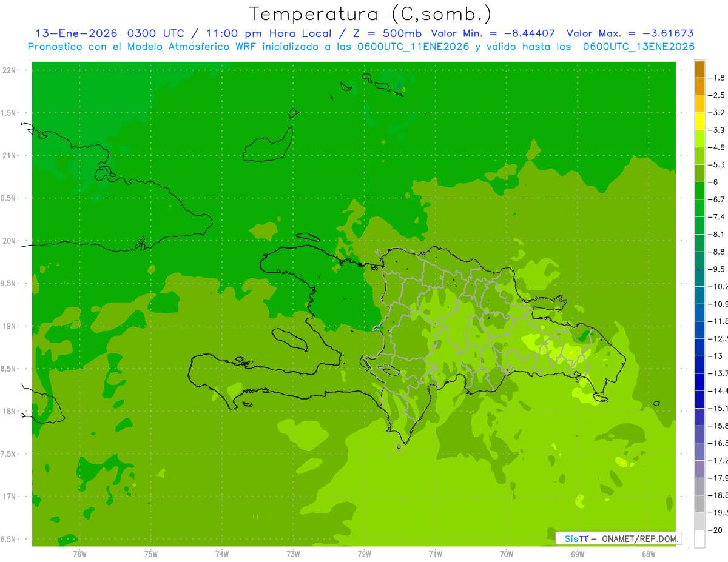
Task: Click the "22N" latitude label
Action: (10, 70)
